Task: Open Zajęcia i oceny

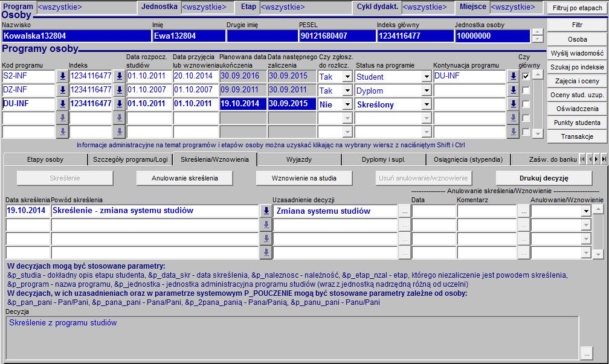Action: pos(577,81)
